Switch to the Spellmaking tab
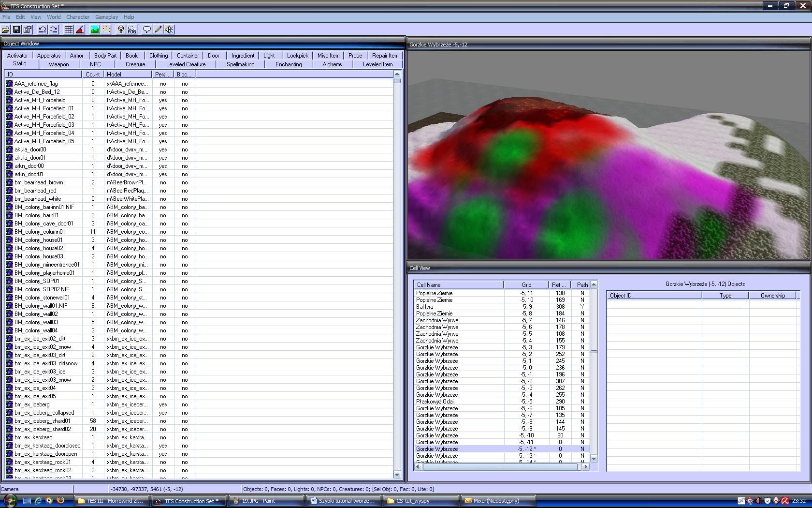The height and width of the screenshot is (508, 812). (241, 64)
